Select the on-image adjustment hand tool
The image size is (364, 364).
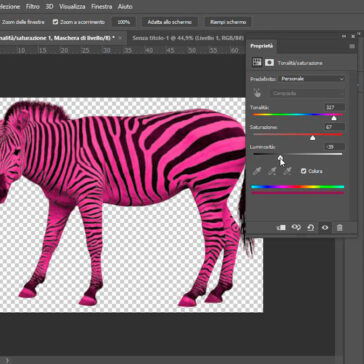[x=257, y=93]
